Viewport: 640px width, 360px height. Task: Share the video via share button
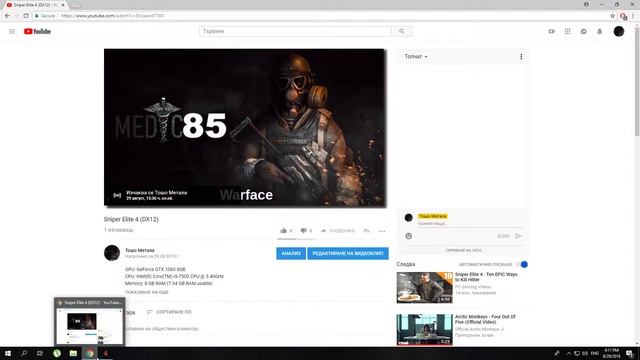click(338, 231)
